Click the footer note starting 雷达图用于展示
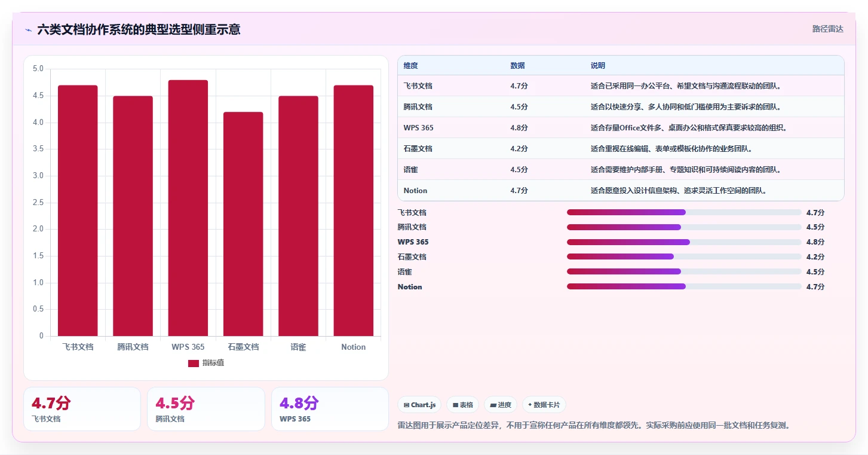The image size is (868, 455). click(595, 426)
